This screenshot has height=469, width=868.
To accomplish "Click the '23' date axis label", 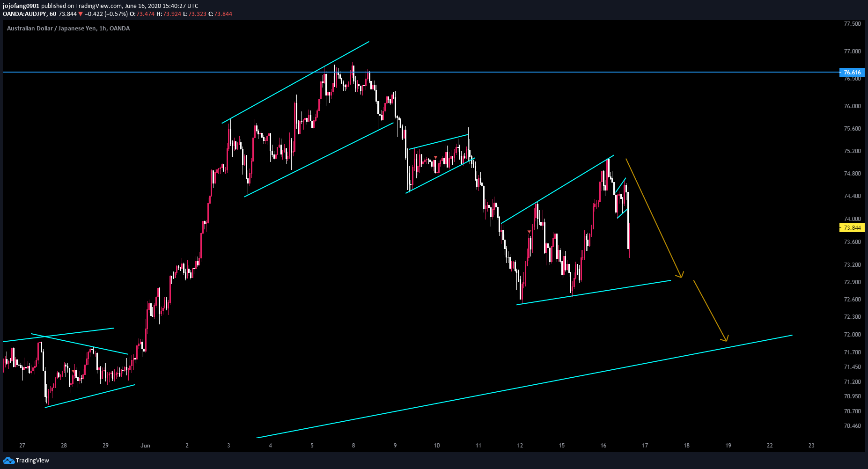I will (x=811, y=446).
